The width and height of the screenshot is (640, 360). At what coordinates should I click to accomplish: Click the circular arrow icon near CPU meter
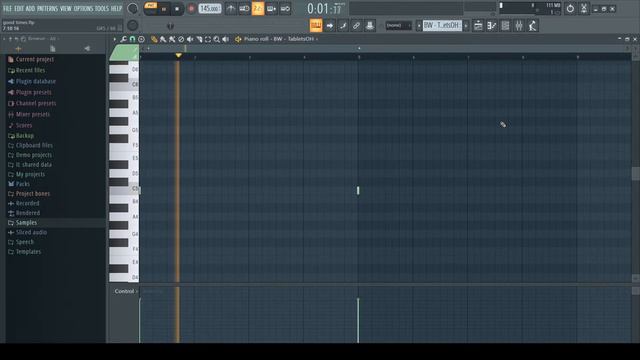point(570,9)
